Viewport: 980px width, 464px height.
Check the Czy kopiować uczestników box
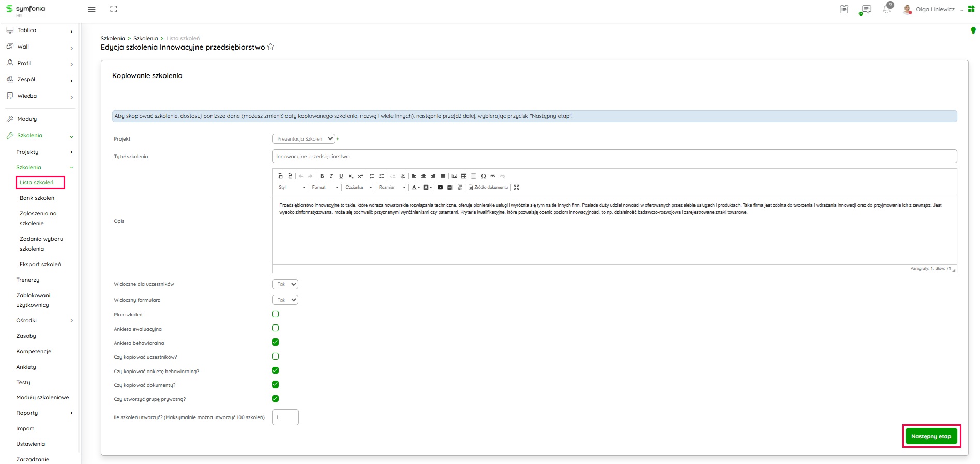coord(275,357)
